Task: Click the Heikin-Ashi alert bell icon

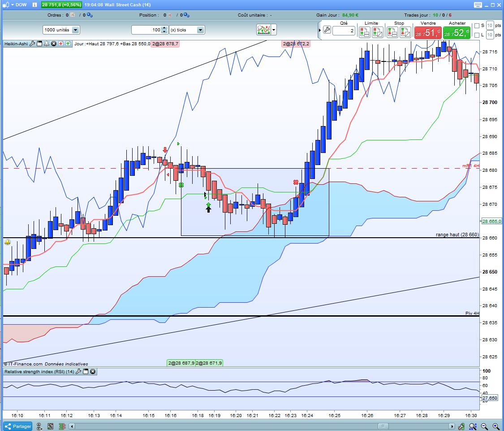Action: 47,44
